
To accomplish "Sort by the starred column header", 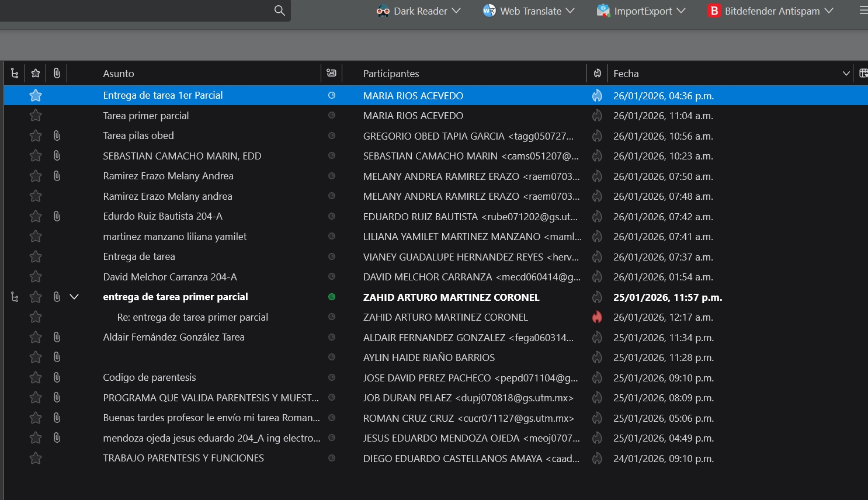I will 36,74.
